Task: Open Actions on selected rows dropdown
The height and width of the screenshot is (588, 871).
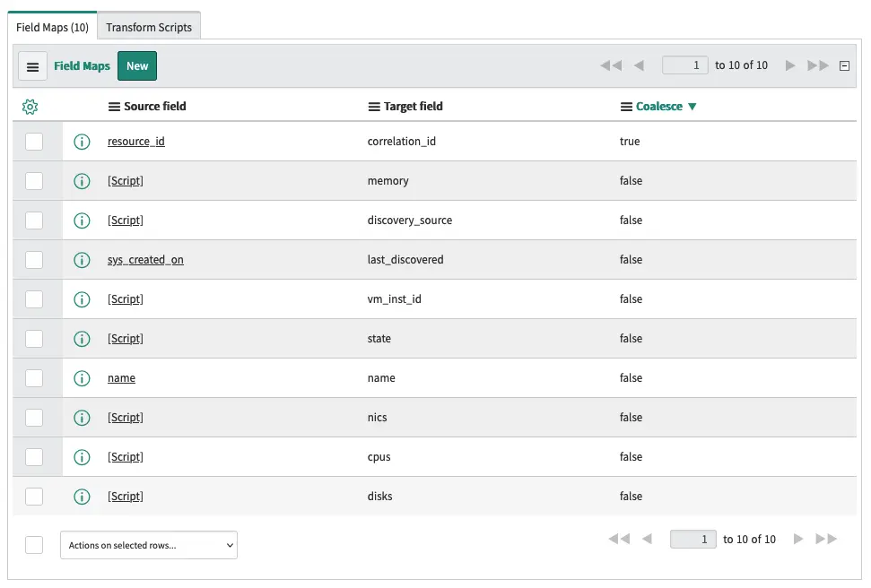Action: pos(149,545)
